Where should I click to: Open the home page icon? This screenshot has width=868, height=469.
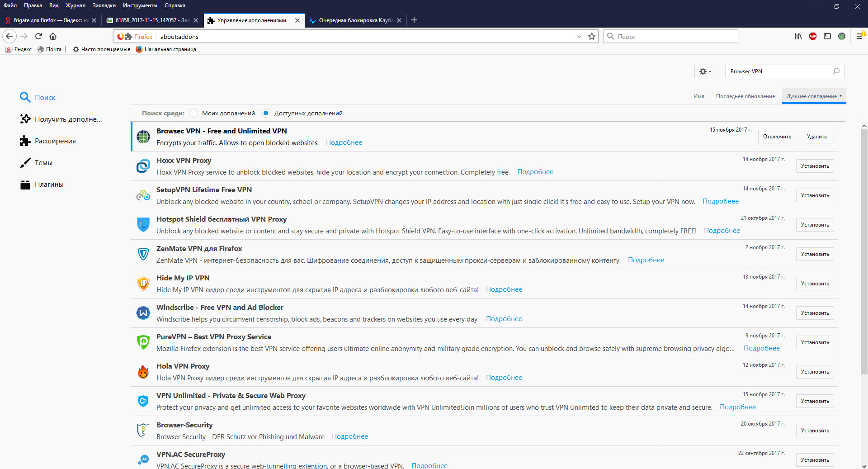pyautogui.click(x=53, y=36)
